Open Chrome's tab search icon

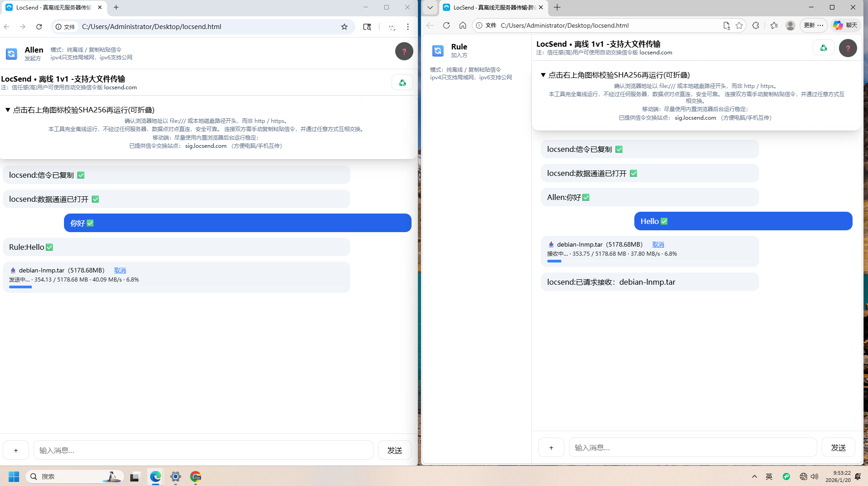click(367, 27)
